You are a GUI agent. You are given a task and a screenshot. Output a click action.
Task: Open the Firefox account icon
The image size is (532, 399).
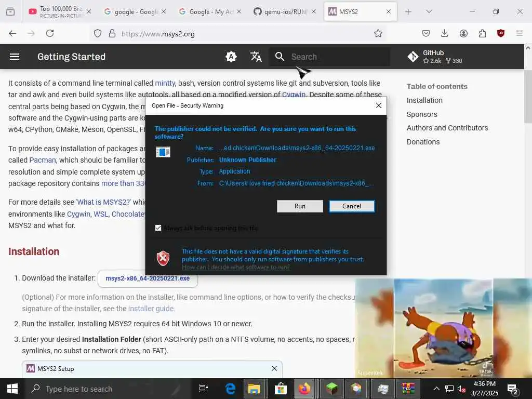(x=463, y=34)
